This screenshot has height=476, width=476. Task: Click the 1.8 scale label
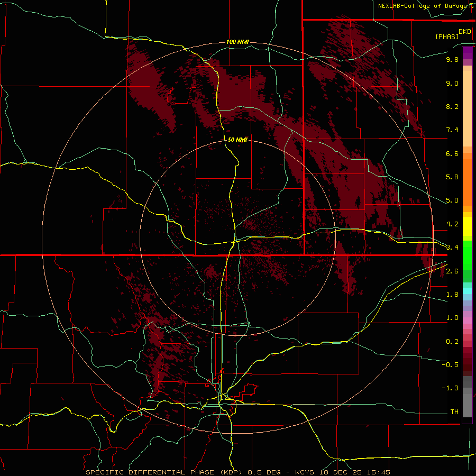(452, 295)
